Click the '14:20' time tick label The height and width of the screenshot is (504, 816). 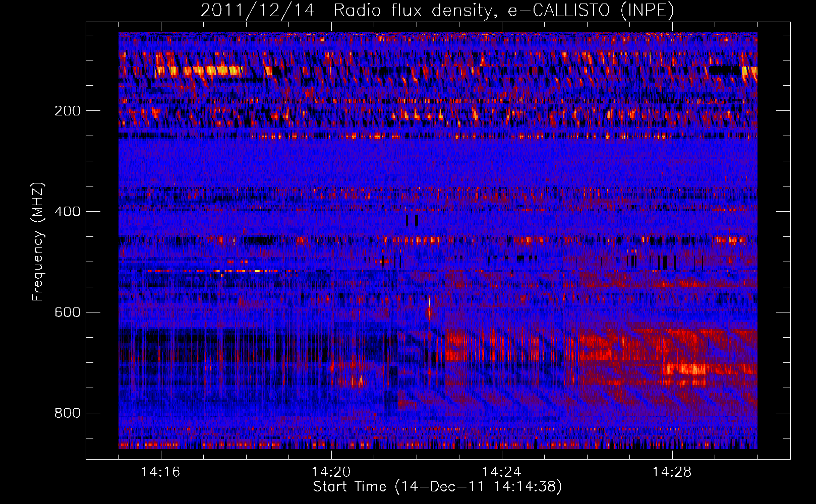pos(331,472)
